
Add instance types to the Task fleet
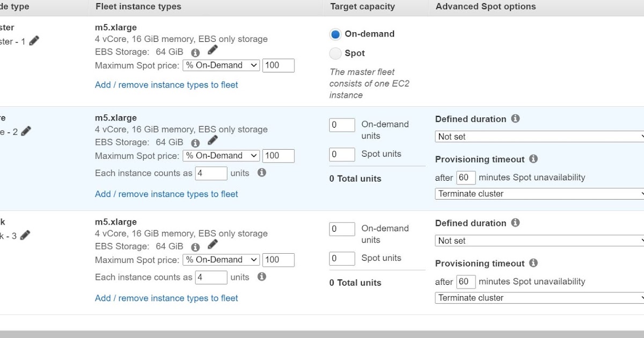coord(166,298)
